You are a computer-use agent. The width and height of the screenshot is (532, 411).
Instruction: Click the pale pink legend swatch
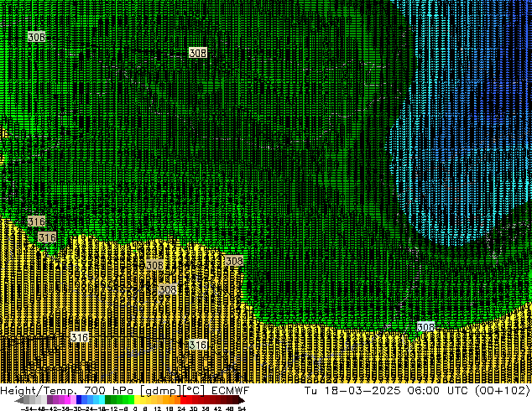click(73, 400)
